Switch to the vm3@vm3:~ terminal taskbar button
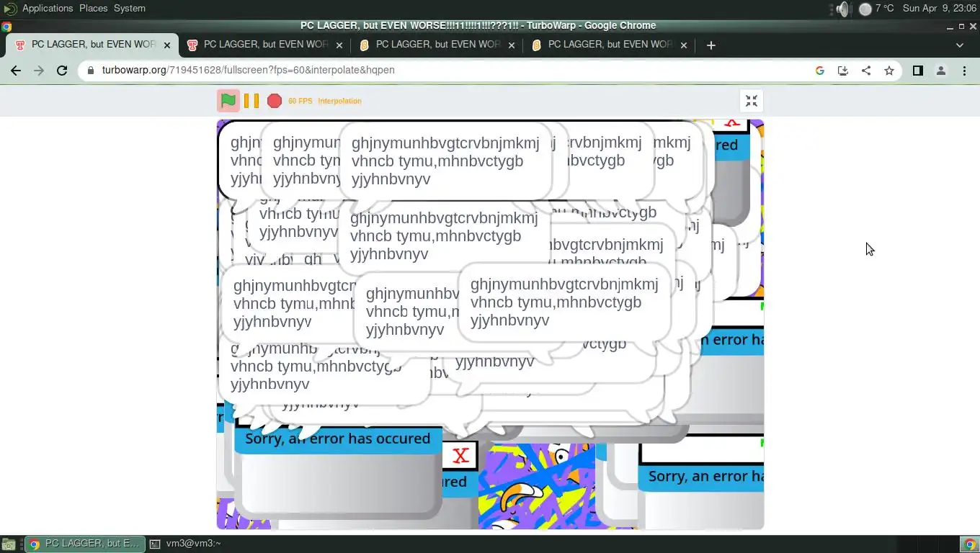This screenshot has height=553, width=980. pyautogui.click(x=186, y=544)
